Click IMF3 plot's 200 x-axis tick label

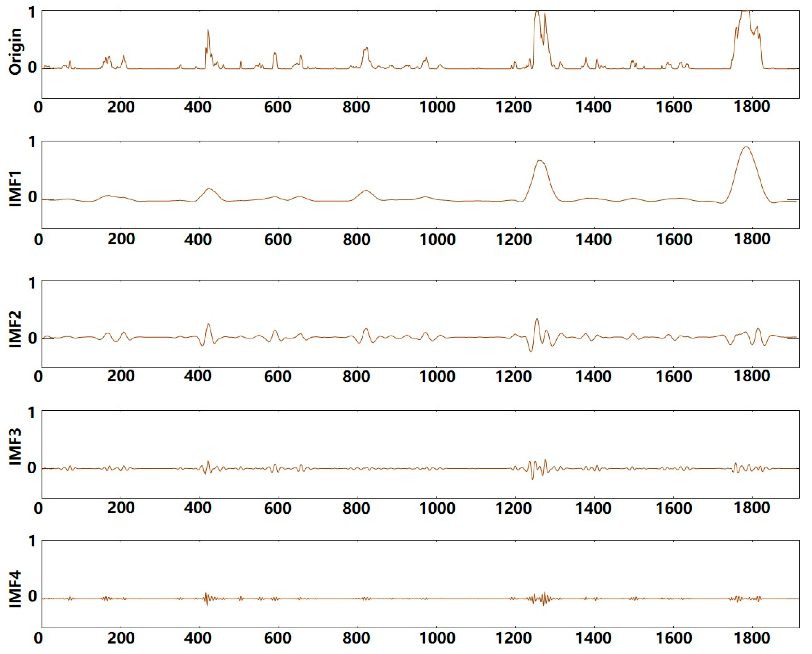121,508
